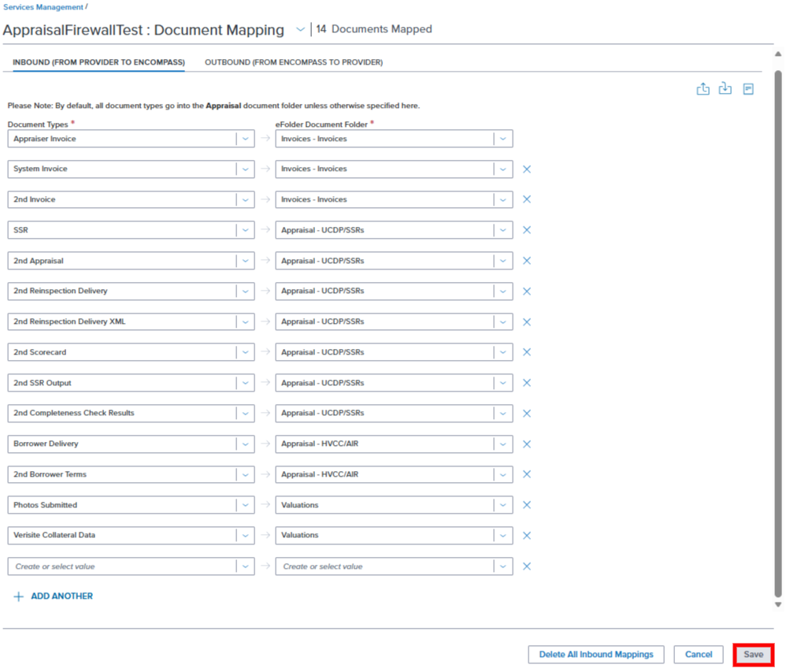
Task: Switch to the Inbound (From Provider to Encompass) tab
Action: (98, 62)
